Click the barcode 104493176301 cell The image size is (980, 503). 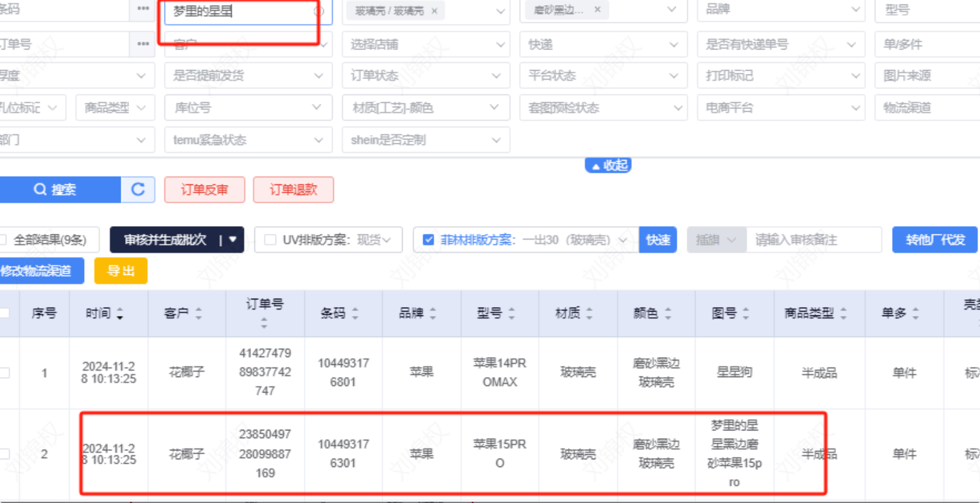(x=344, y=454)
